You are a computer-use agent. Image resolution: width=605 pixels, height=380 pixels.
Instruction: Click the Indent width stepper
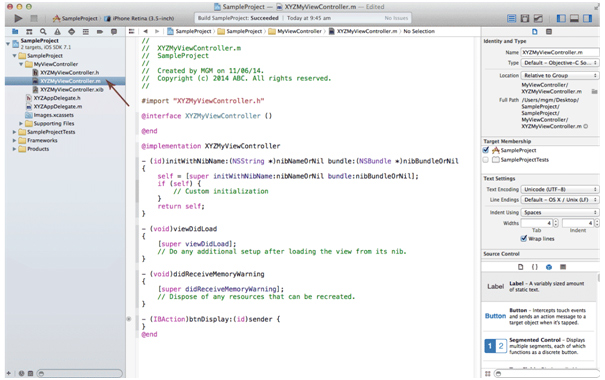[x=597, y=223]
